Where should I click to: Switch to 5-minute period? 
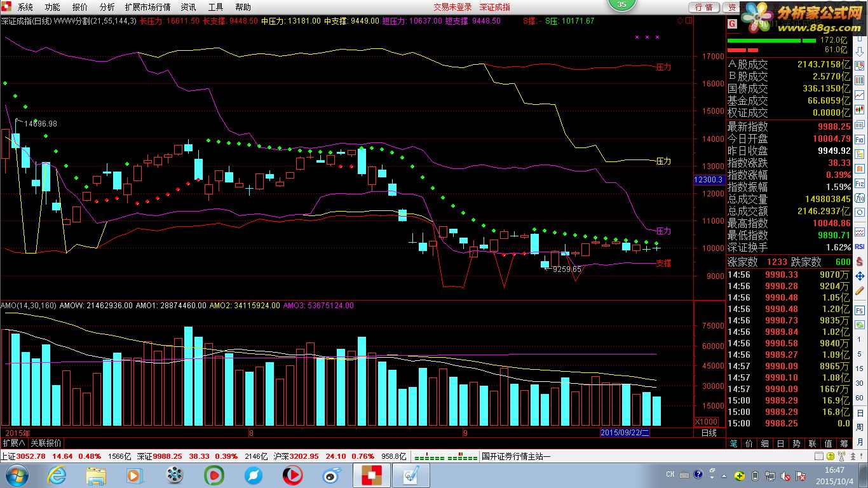tap(860, 354)
